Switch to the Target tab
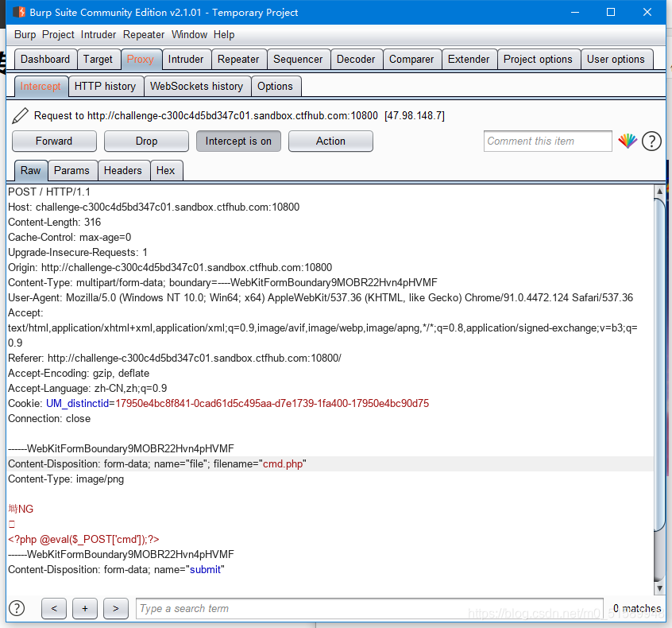 tap(98, 59)
